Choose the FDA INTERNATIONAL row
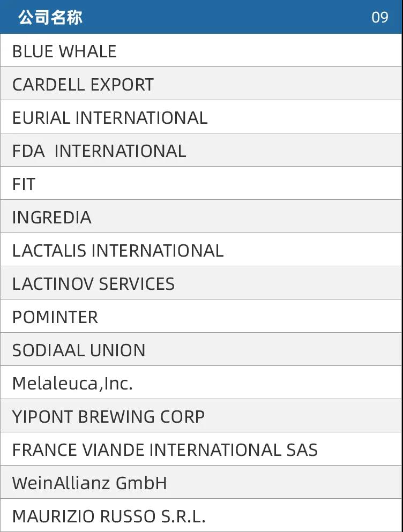403x532 pixels. coord(201,151)
